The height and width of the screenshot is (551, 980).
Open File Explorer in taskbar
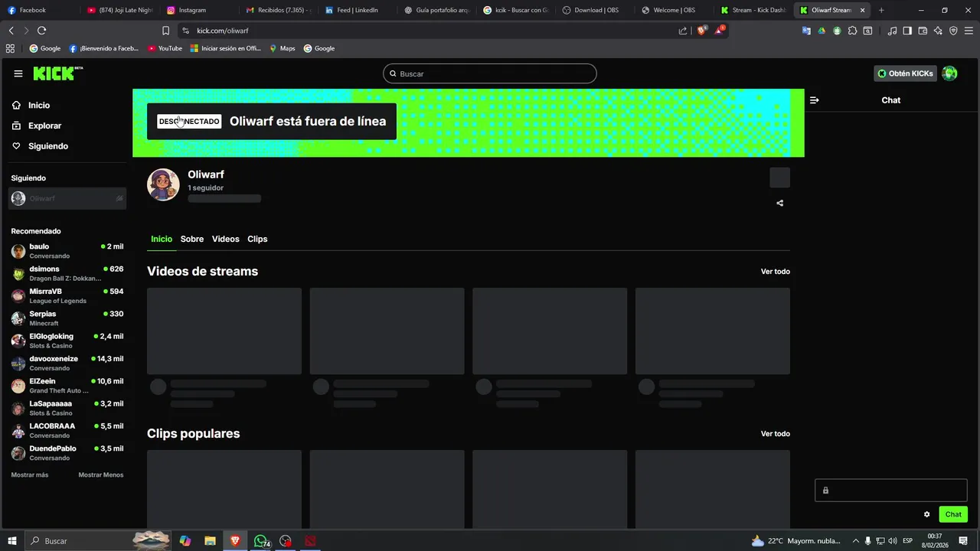click(210, 541)
